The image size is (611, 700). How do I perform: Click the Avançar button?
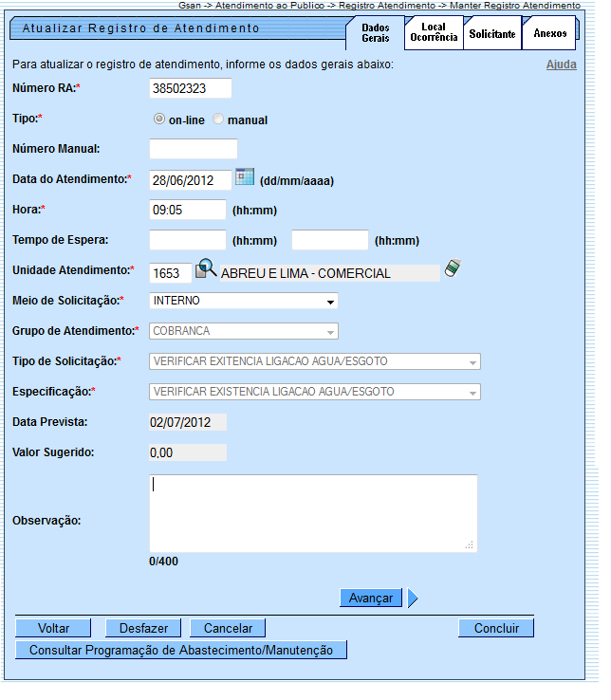[371, 599]
